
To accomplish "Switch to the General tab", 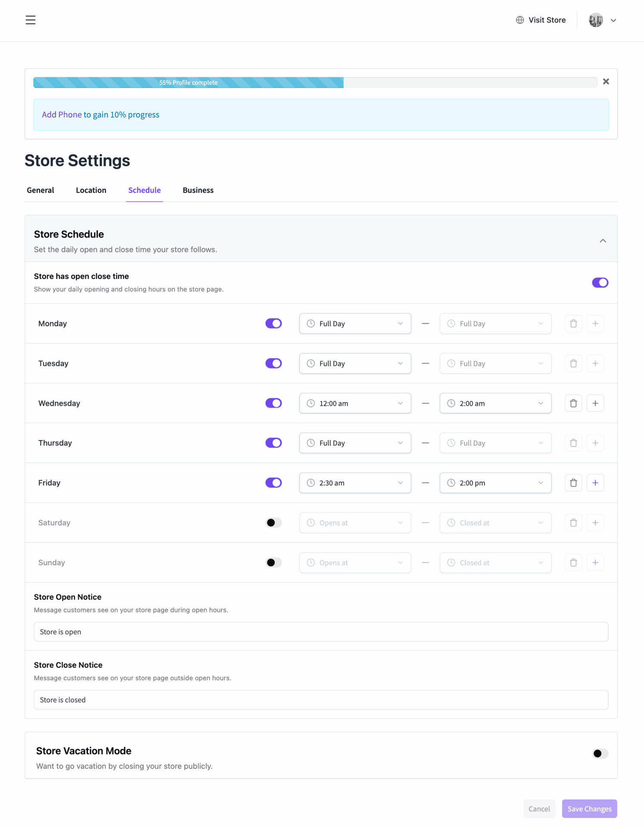I will tap(40, 190).
